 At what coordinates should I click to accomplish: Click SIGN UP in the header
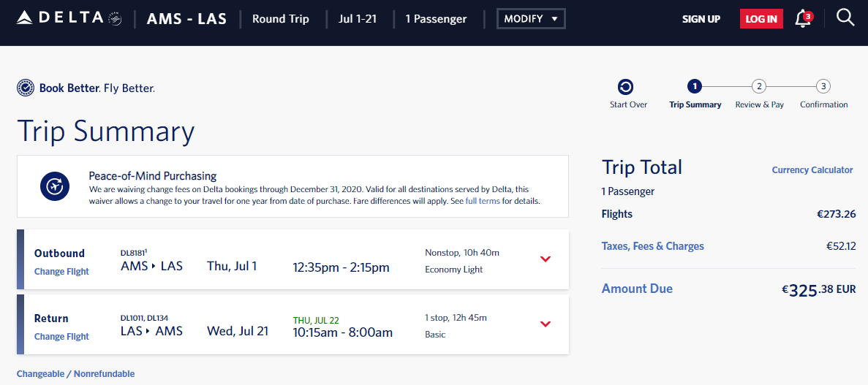coord(701,19)
